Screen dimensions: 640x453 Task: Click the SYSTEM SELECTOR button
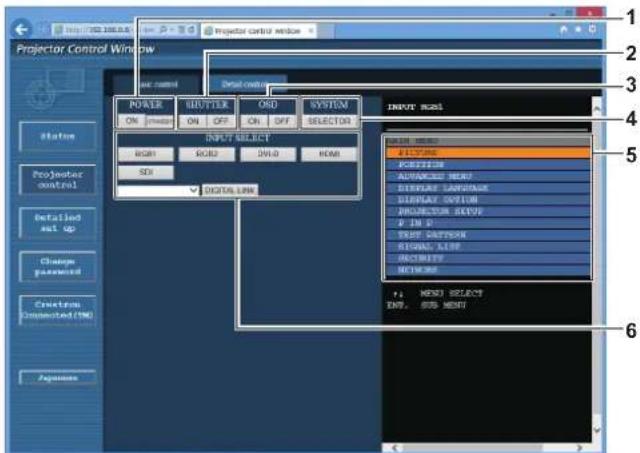click(x=329, y=121)
